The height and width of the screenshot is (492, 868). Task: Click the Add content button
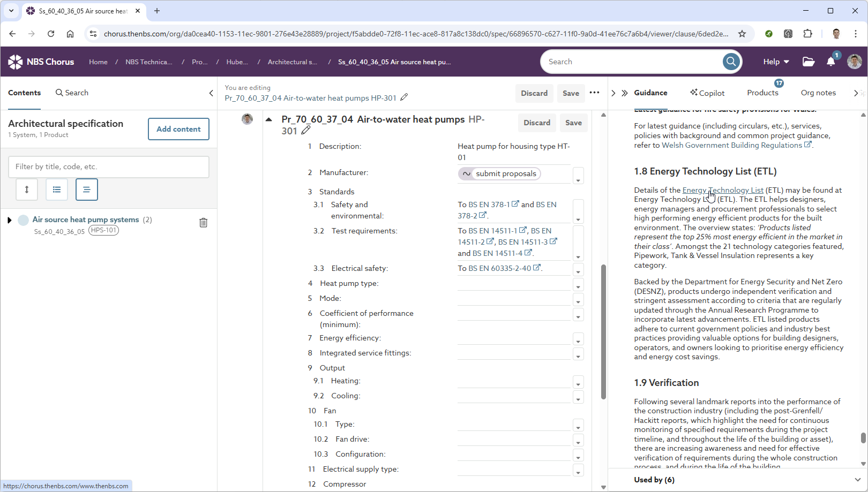click(x=178, y=129)
